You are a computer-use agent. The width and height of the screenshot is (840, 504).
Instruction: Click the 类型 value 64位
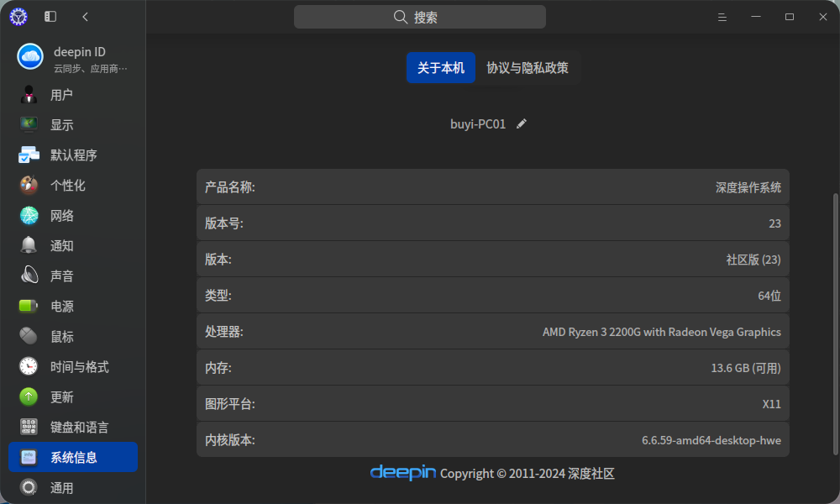pyautogui.click(x=769, y=296)
